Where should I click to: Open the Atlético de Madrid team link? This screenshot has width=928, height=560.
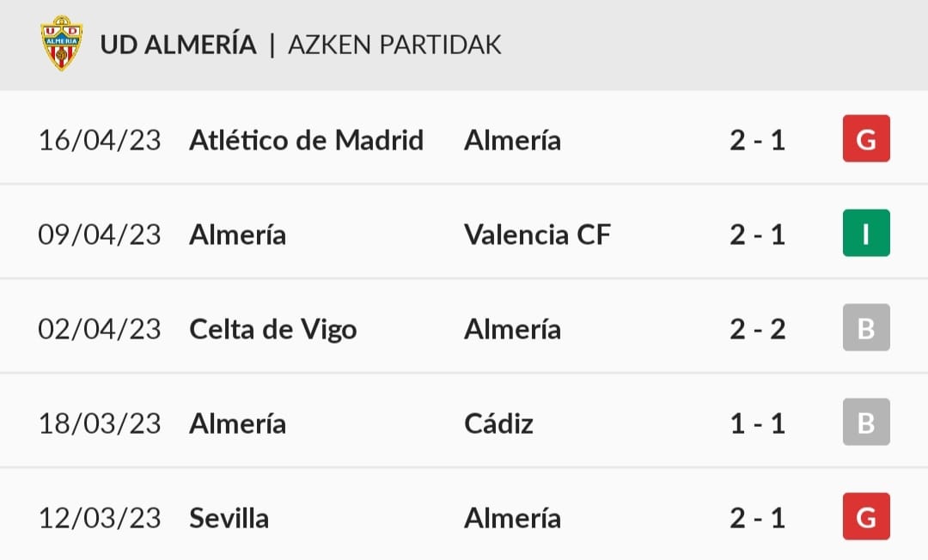[x=306, y=141]
